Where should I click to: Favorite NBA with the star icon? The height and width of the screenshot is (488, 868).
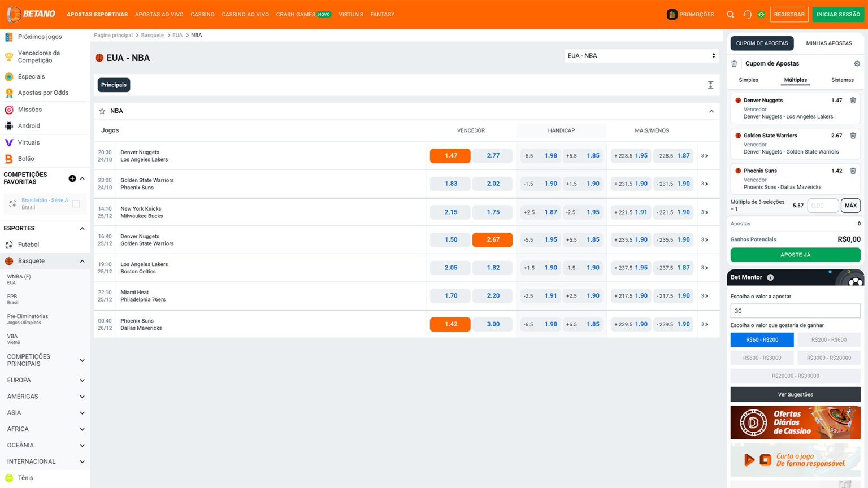(x=102, y=111)
